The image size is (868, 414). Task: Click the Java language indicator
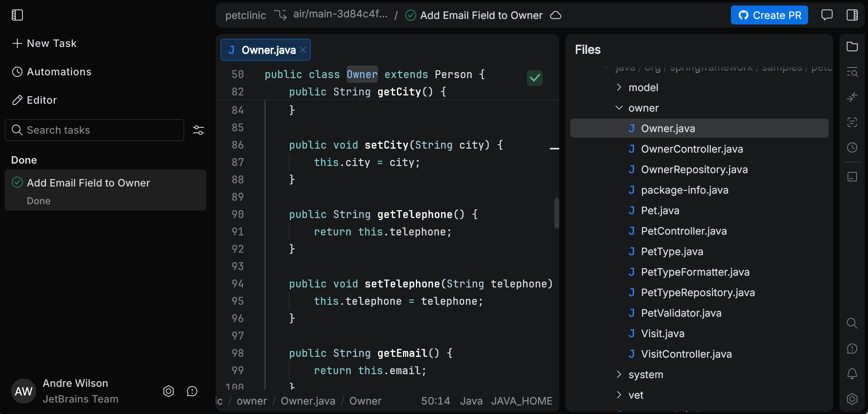click(x=471, y=401)
